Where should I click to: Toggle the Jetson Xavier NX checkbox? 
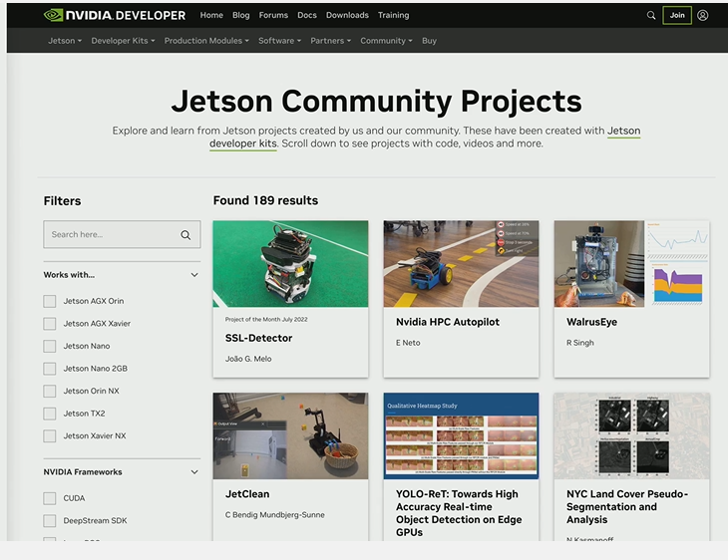50,436
